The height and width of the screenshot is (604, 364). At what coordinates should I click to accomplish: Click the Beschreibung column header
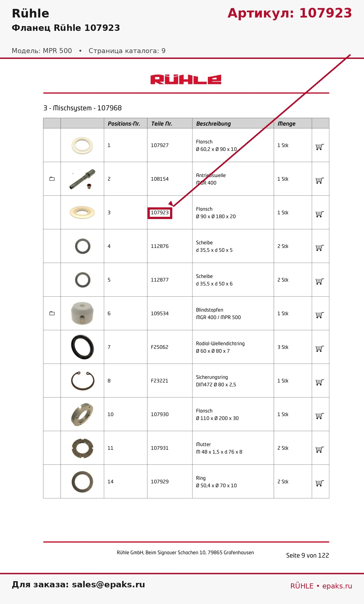213,123
